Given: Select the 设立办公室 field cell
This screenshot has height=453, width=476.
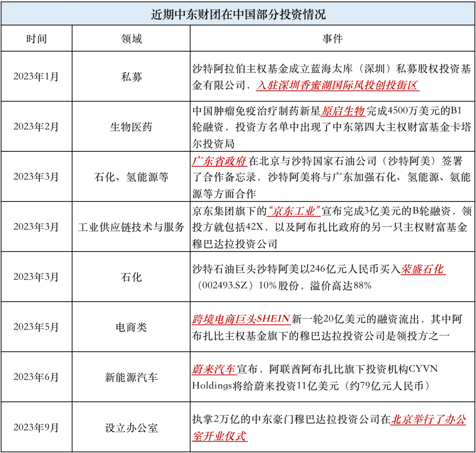Looking at the screenshot, I should (x=131, y=427).
